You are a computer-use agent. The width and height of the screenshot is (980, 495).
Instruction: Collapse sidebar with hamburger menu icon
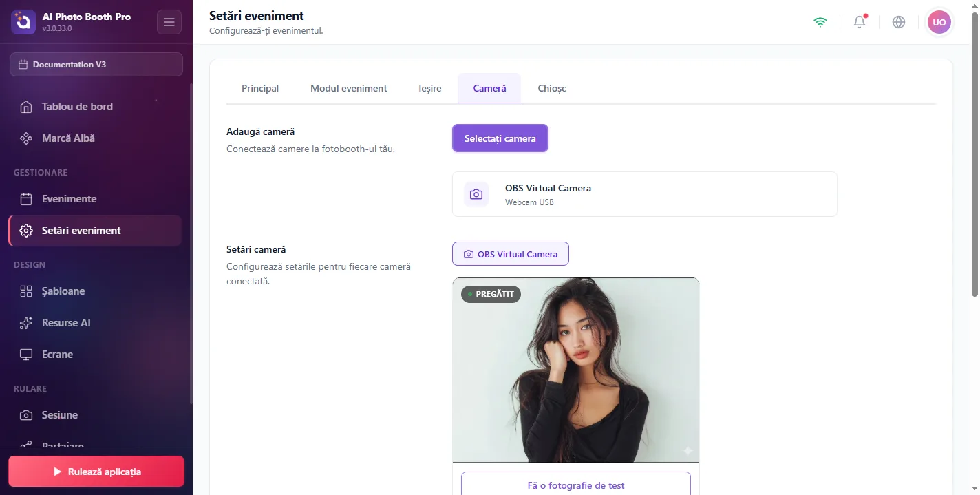pos(169,22)
